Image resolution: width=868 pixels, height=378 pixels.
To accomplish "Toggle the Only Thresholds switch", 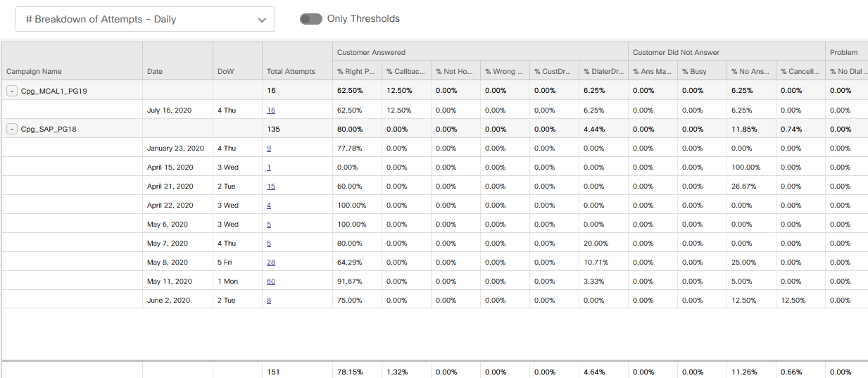I will coord(311,19).
